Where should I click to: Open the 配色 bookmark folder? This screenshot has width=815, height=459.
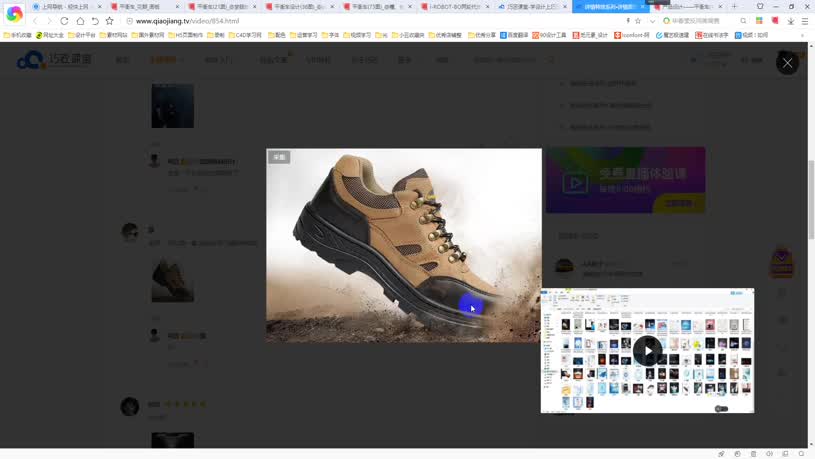pyautogui.click(x=277, y=35)
